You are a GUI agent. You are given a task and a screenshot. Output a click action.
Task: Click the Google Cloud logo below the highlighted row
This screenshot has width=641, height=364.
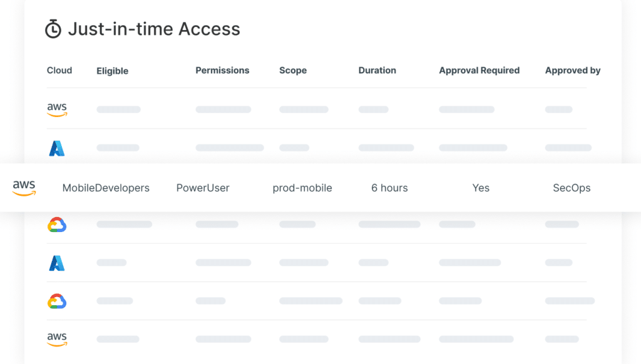coord(57,225)
